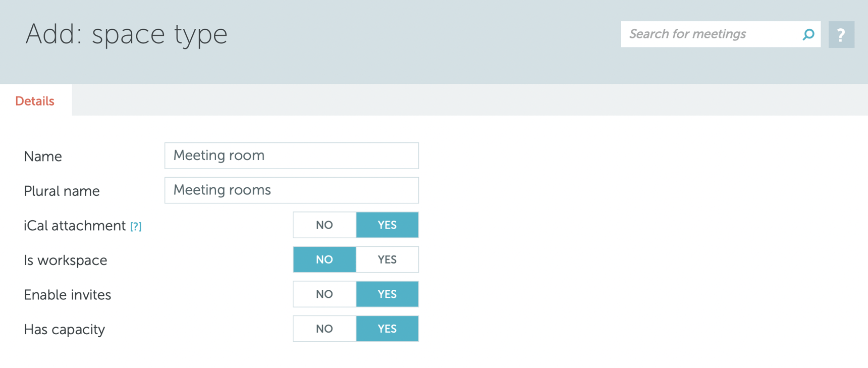Open the help panel via the ? icon

click(x=841, y=34)
